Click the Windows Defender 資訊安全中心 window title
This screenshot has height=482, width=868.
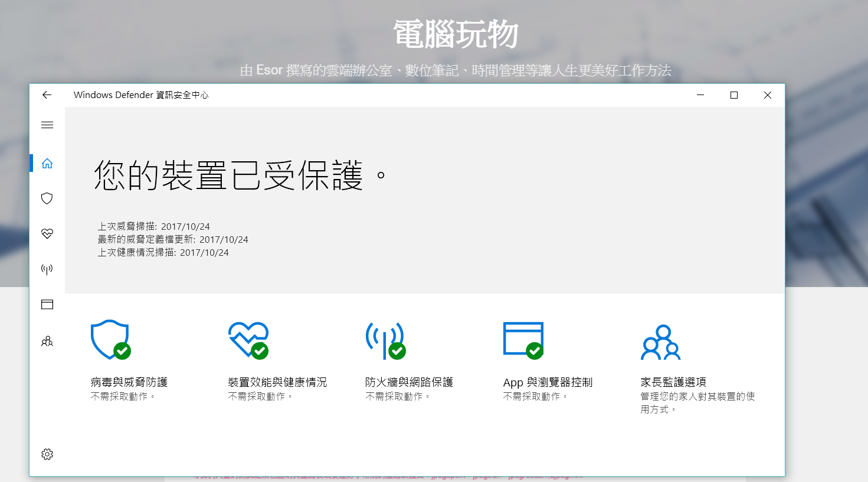pyautogui.click(x=141, y=95)
